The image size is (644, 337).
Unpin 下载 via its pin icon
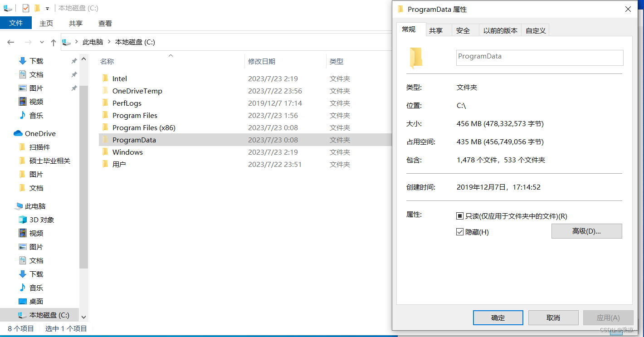point(74,61)
